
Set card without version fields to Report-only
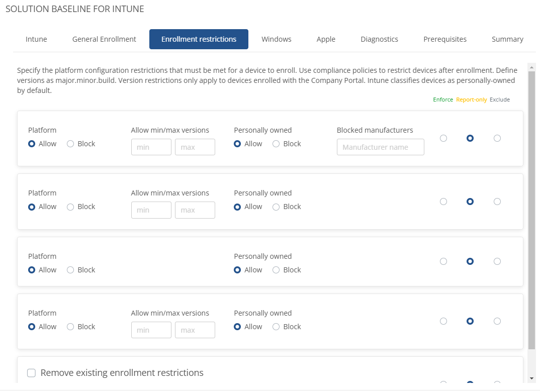coord(470,261)
